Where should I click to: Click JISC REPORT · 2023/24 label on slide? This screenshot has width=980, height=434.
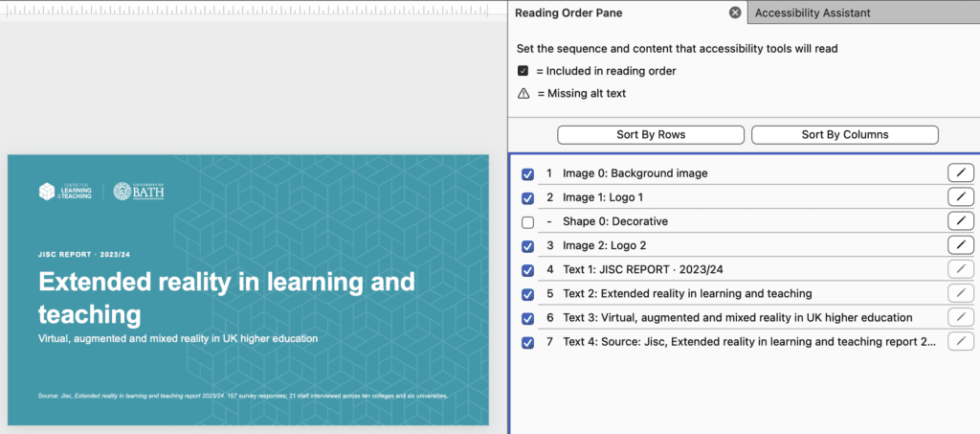84,255
